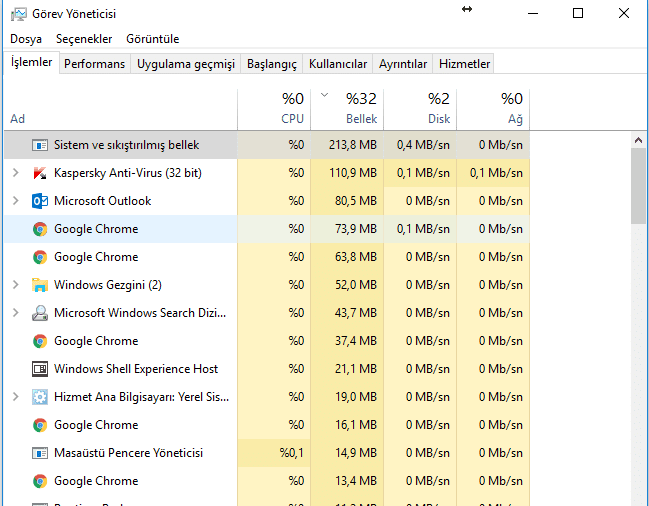Switch to the Hizmetler tab

click(464, 64)
